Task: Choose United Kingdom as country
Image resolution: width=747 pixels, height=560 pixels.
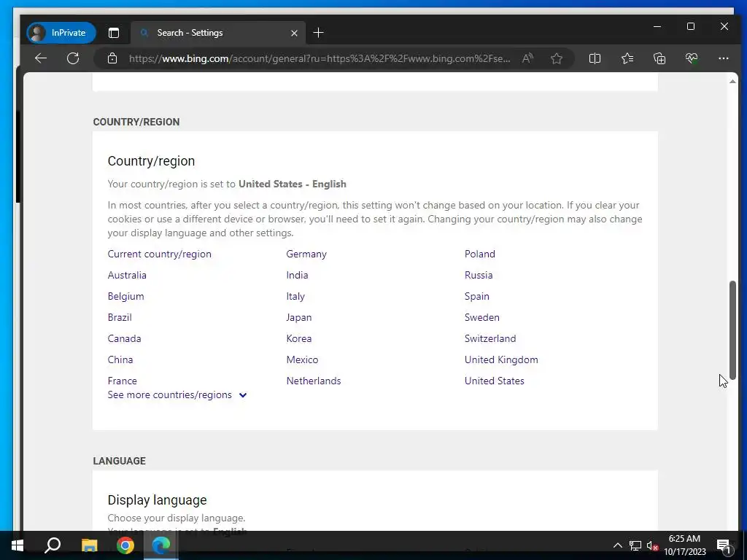Action: coord(501,359)
